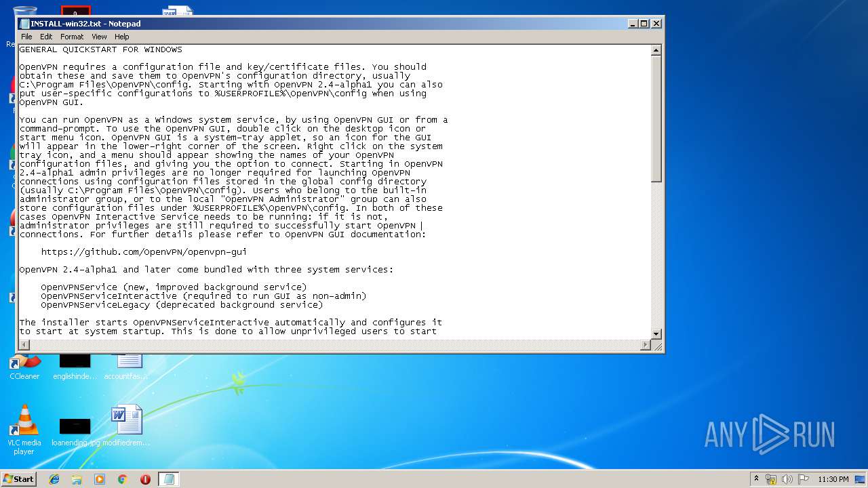868x488 pixels.
Task: Select the CCleaner desktop shortcut
Action: [24, 367]
